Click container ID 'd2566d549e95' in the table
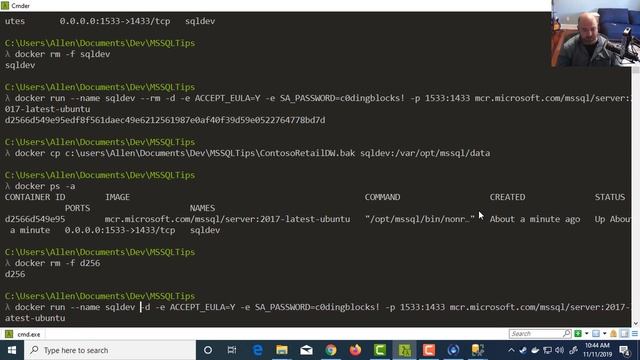 (35, 219)
